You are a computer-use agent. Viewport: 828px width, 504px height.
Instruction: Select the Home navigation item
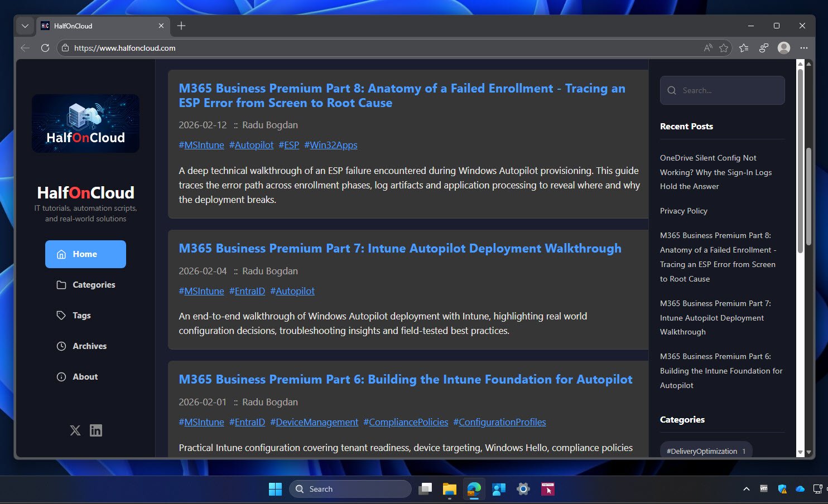point(85,254)
